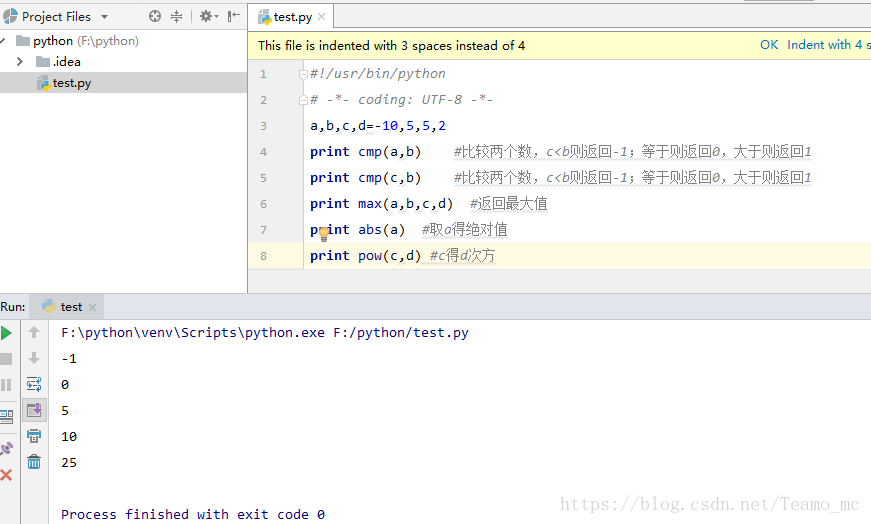Click the print output icon

[x=34, y=436]
